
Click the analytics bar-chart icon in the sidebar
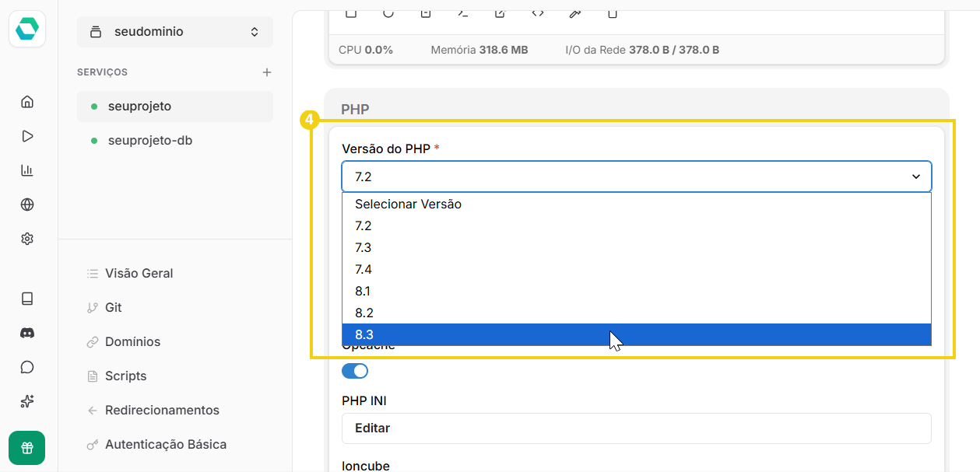pyautogui.click(x=27, y=170)
